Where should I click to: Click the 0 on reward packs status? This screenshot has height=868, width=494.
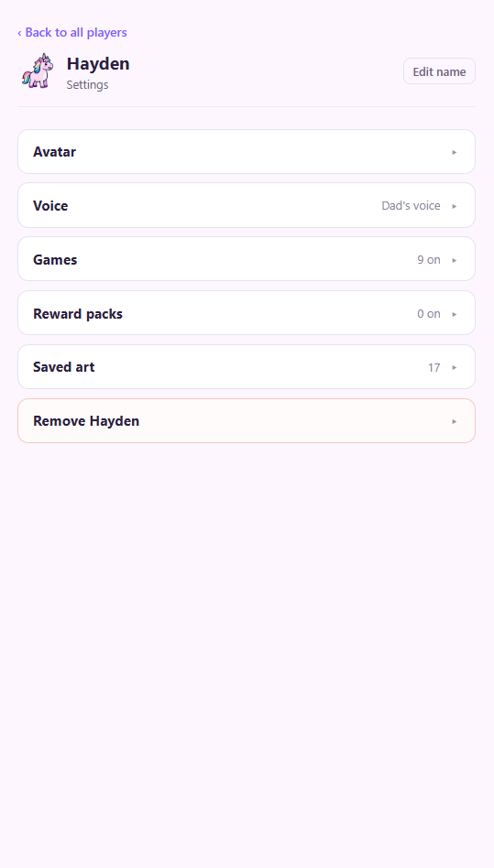pos(429,314)
